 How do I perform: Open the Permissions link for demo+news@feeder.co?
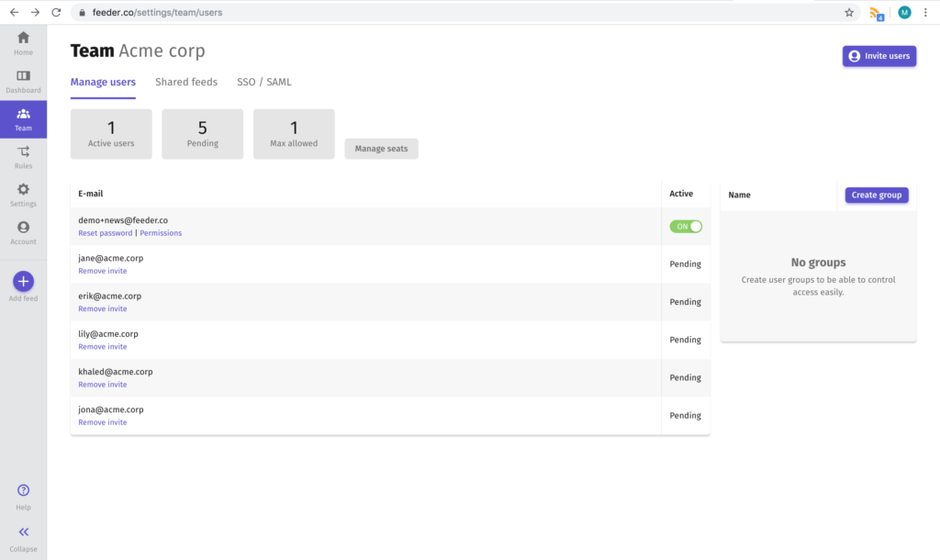(x=161, y=233)
